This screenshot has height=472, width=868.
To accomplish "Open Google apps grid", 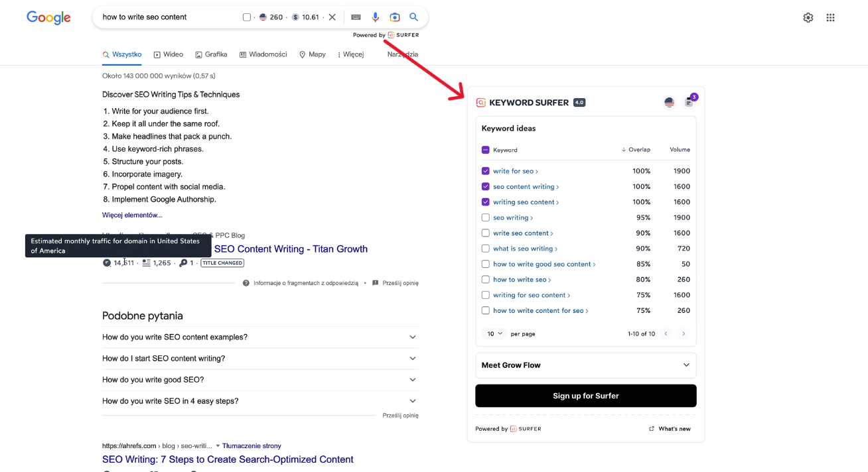I will (x=830, y=18).
